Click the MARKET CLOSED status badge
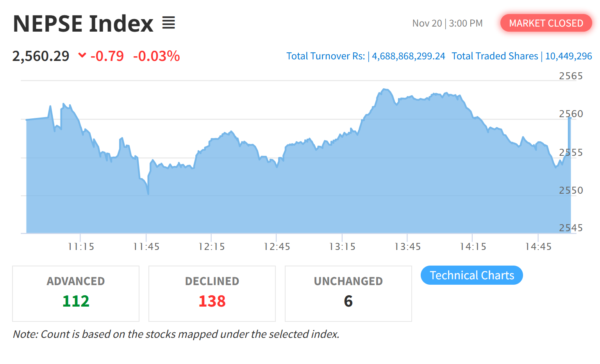600x364 pixels. pos(546,23)
